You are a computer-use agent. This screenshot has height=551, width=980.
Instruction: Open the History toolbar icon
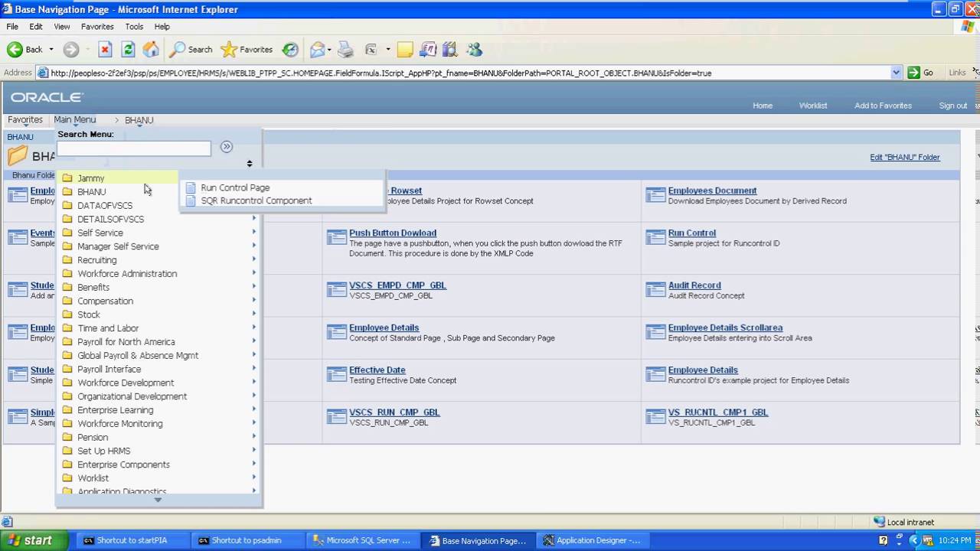tap(290, 50)
